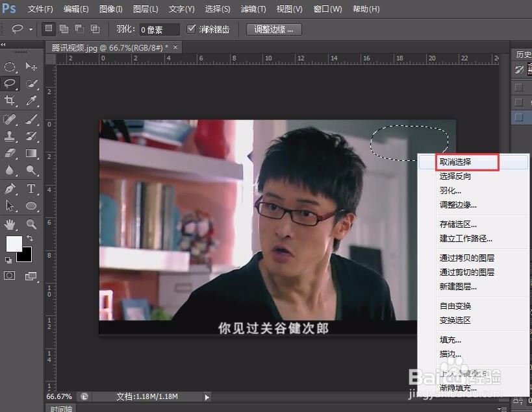Screen dimensions: 532x412
Task: Select the Spot Healing Brush tool
Action: click(x=10, y=119)
